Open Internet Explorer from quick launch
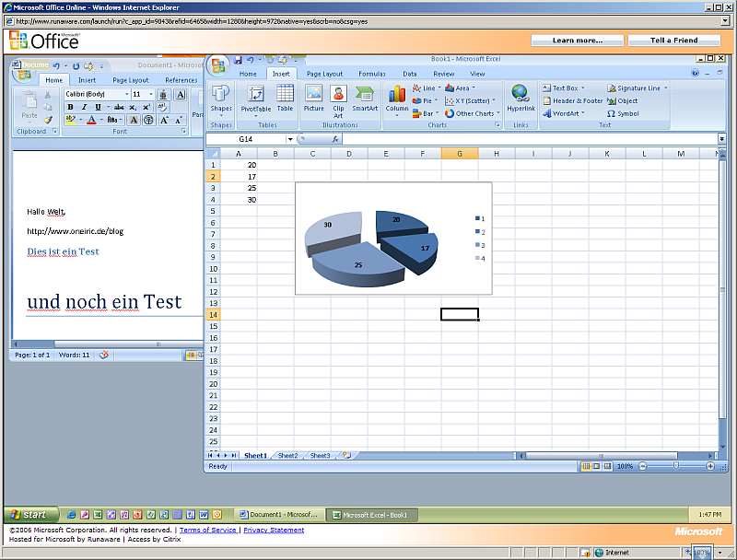Viewport: 737px width, 560px height. 71,515
